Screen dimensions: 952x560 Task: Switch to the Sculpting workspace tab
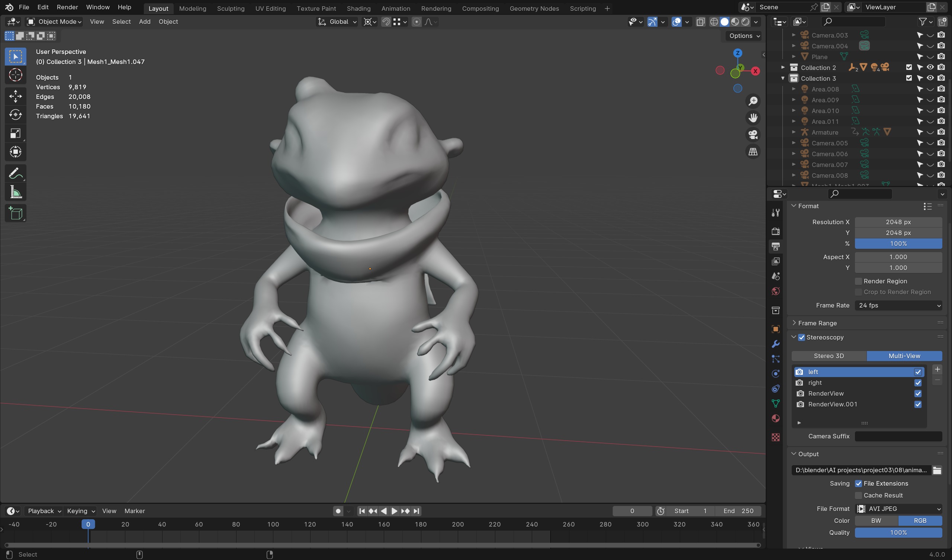tap(231, 8)
